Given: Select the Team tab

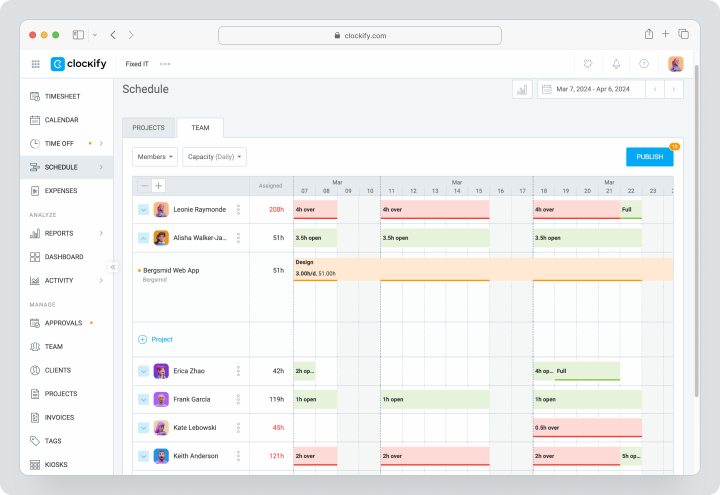Looking at the screenshot, I should tap(200, 128).
